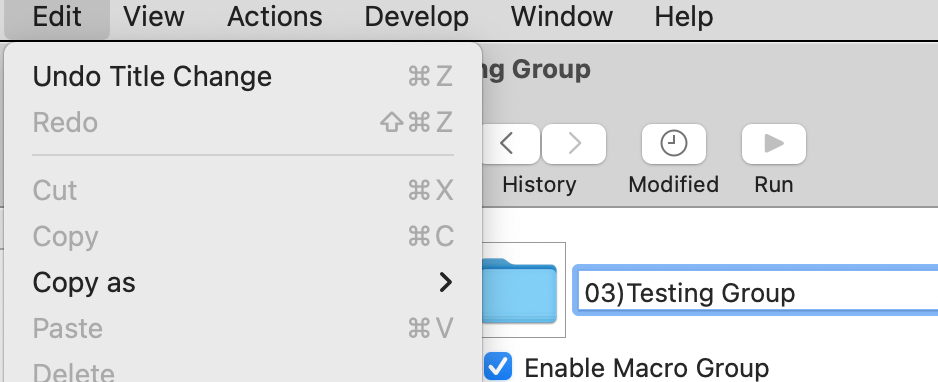Choose Undo Title Change
The height and width of the screenshot is (382, 938).
pos(243,77)
